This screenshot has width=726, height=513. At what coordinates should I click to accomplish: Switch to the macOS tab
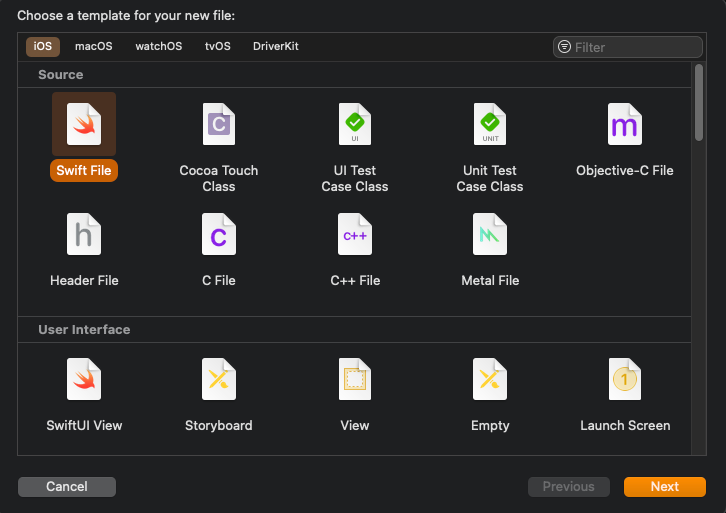coord(94,46)
